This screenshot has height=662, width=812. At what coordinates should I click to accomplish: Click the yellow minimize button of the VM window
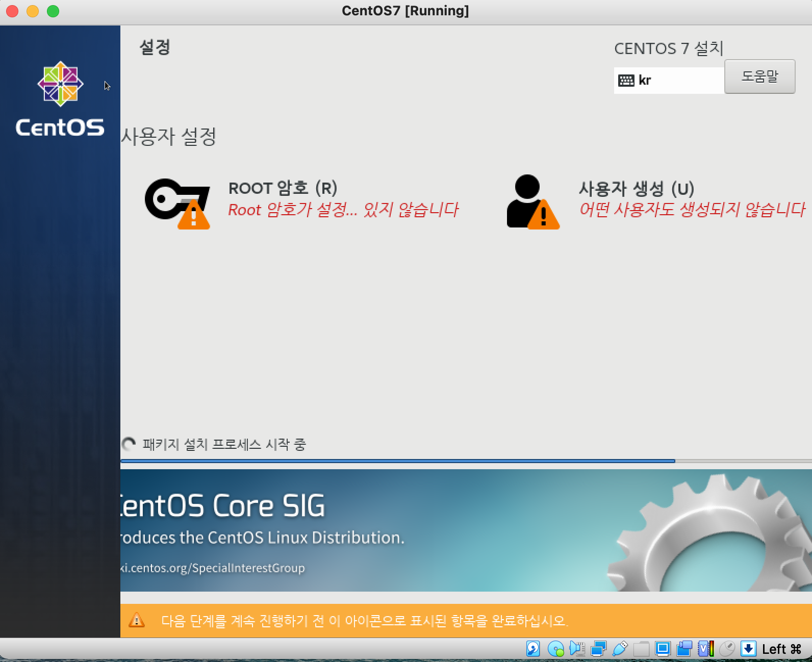pyautogui.click(x=33, y=11)
